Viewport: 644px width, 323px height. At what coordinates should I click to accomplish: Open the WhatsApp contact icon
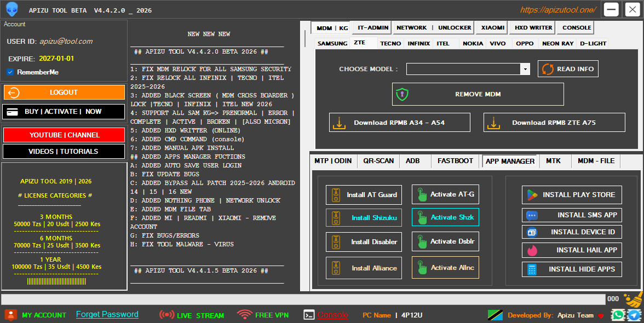point(618,315)
